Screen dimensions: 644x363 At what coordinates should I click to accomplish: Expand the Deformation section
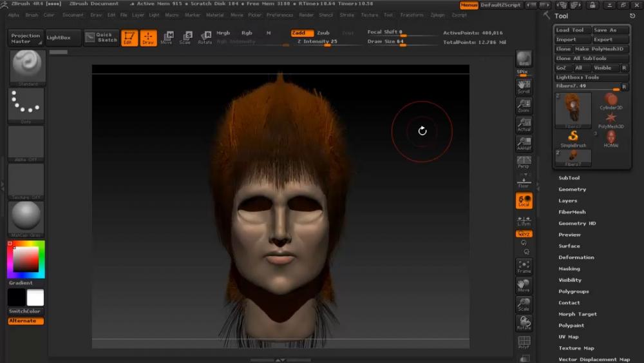[576, 257]
